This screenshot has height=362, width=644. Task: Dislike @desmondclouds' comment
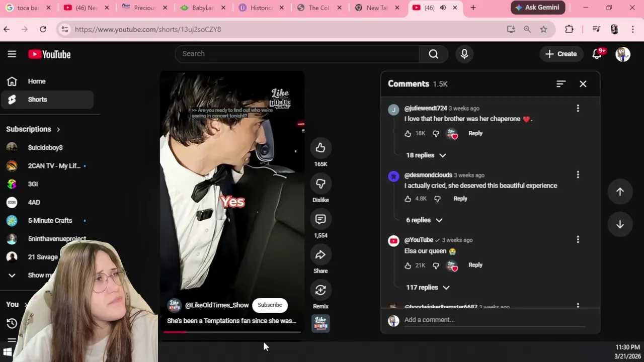pos(437,199)
